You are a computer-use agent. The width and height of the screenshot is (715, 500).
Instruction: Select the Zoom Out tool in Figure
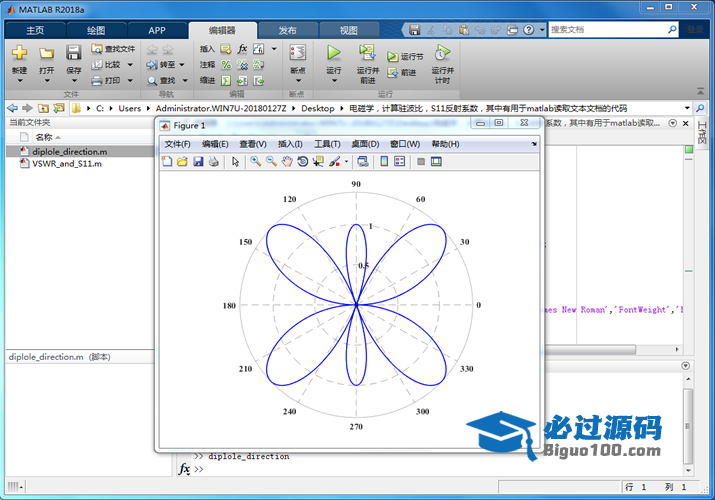[271, 161]
